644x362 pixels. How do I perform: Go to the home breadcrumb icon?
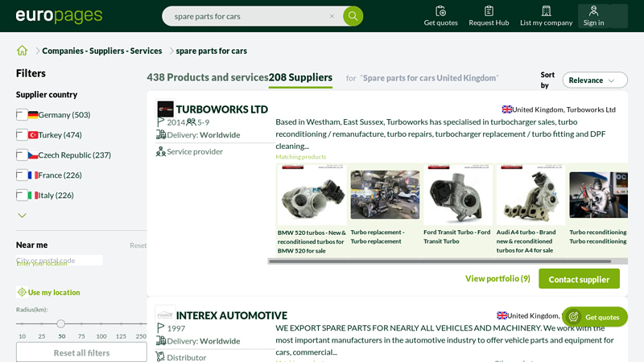click(23, 51)
